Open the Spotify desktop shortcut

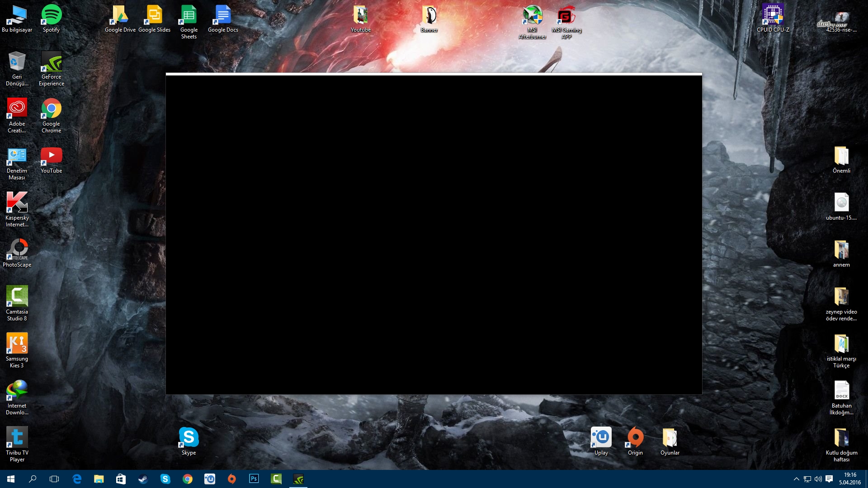point(51,19)
